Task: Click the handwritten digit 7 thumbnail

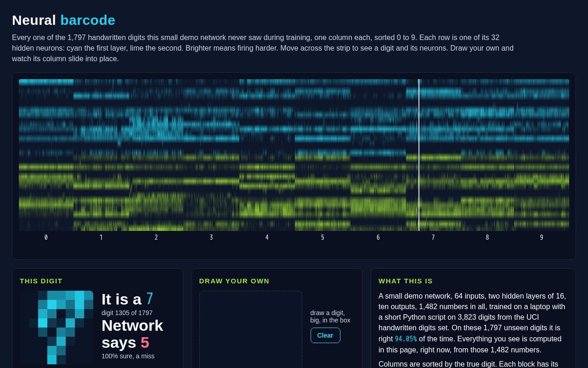Action: (x=57, y=328)
